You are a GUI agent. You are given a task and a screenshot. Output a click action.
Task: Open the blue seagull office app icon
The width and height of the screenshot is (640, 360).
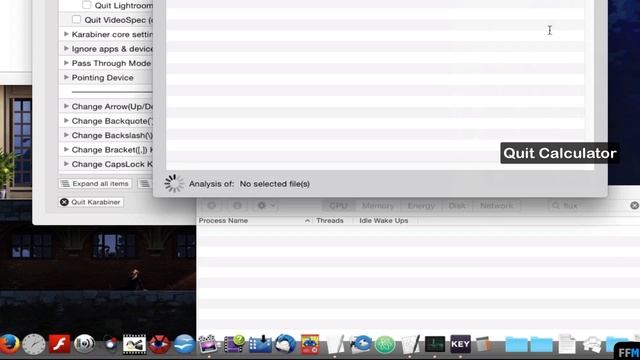[x=184, y=344]
